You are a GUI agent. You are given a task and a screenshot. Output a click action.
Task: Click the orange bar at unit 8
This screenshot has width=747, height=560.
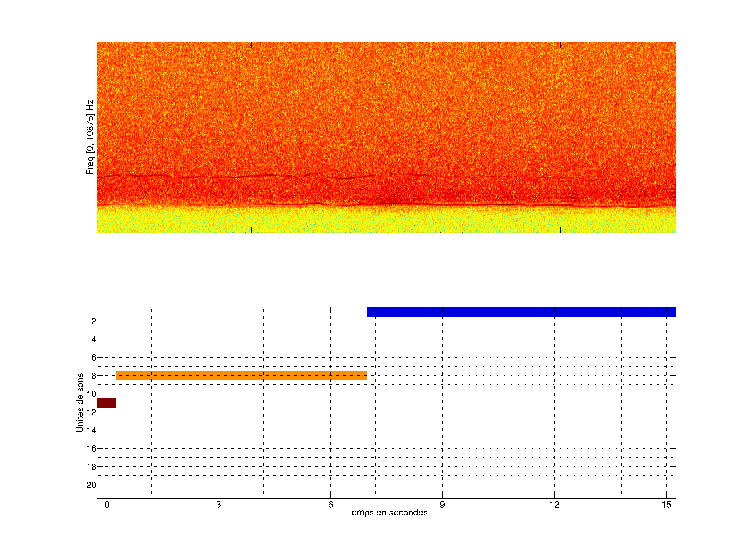point(241,375)
